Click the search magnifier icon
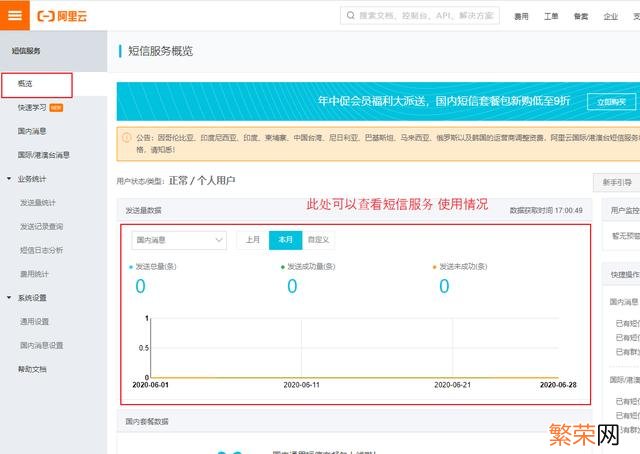Viewport: 640px width, 454px height. pos(350,16)
